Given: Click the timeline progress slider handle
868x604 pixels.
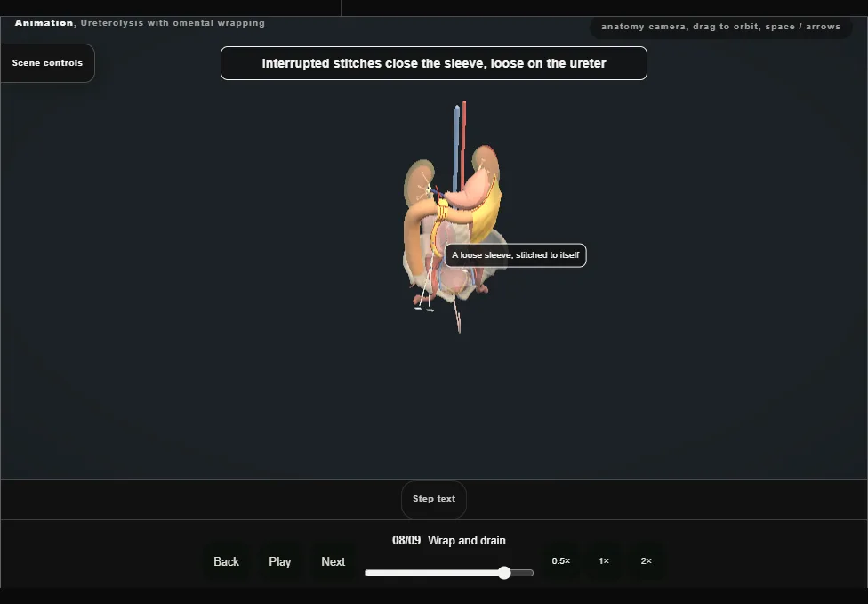Looking at the screenshot, I should (503, 573).
